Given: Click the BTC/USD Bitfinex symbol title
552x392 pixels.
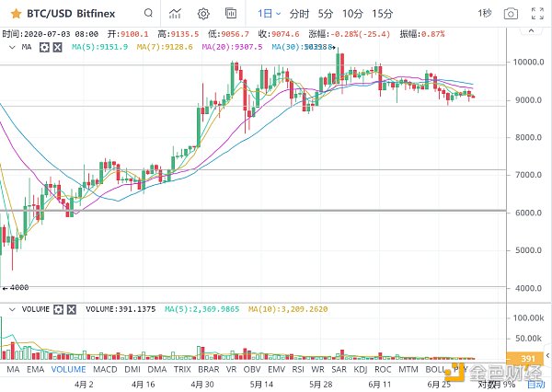Looking at the screenshot, I should click(x=71, y=14).
